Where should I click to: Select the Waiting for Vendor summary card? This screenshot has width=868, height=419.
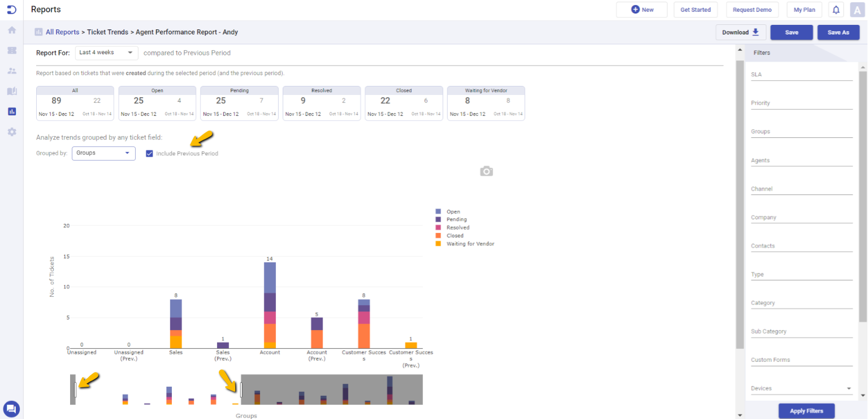tap(486, 103)
